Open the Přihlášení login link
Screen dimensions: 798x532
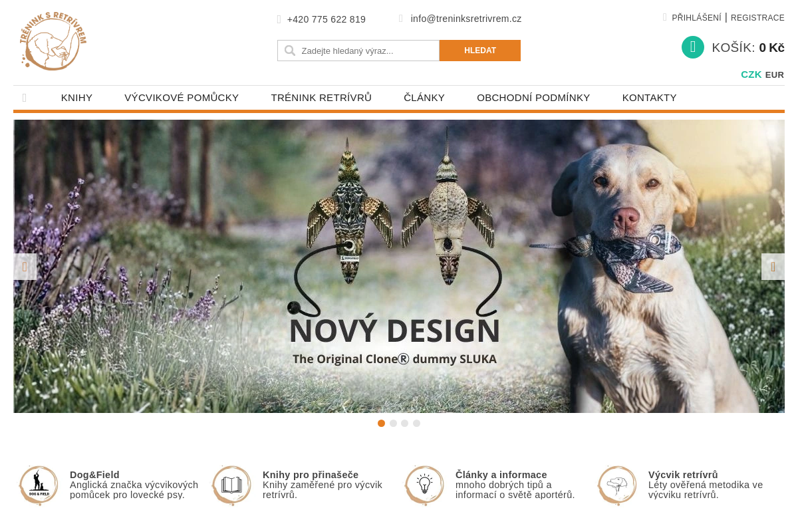696,18
